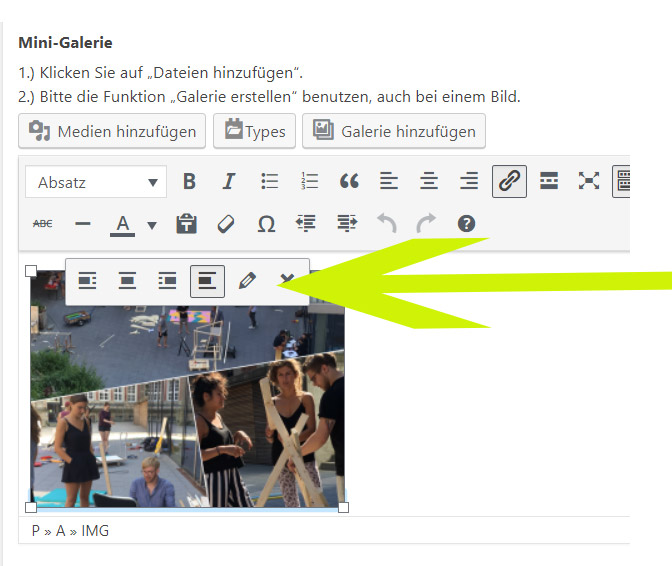
Task: Select the IMG element in the path bar
Action: pos(96,531)
